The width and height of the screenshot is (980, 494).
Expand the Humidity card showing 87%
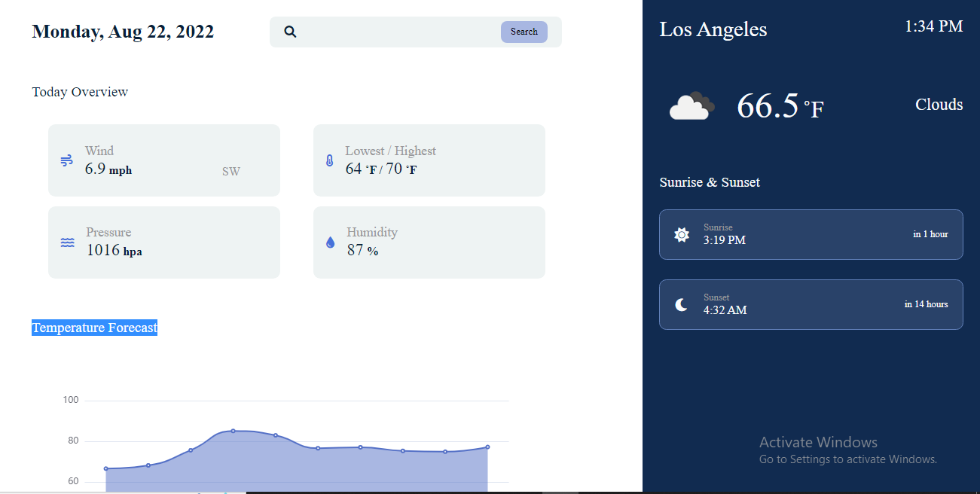pos(429,242)
